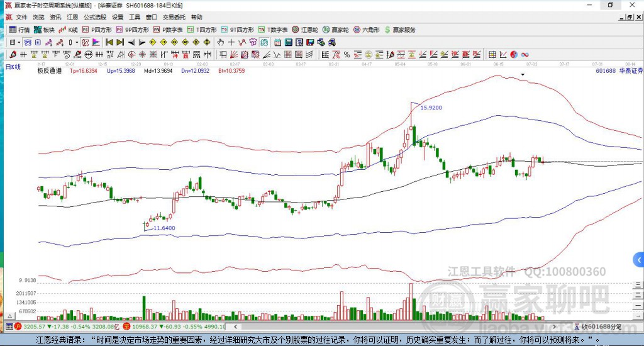Open the 公式选股 menu
This screenshot has height=346, width=644.
[x=95, y=17]
